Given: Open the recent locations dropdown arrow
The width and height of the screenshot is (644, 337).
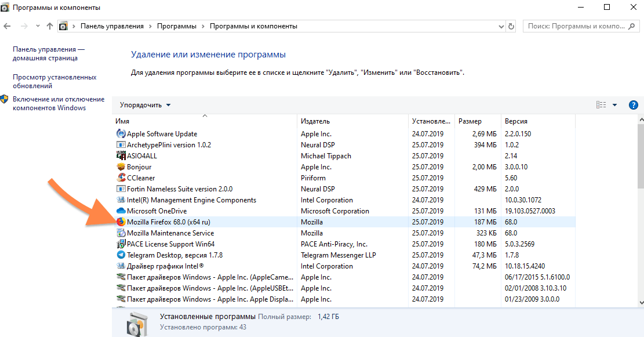Looking at the screenshot, I should point(38,26).
